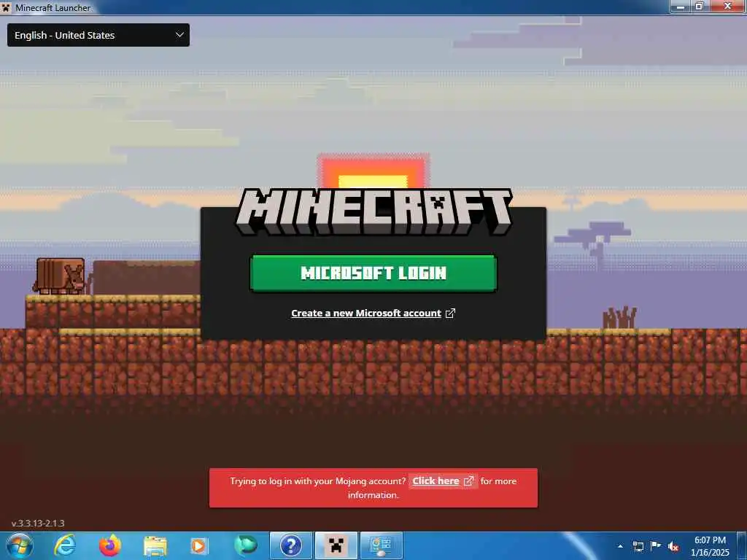Restore down the Minecraft Launcher window
Screen dimensions: 747x560
coord(700,6)
